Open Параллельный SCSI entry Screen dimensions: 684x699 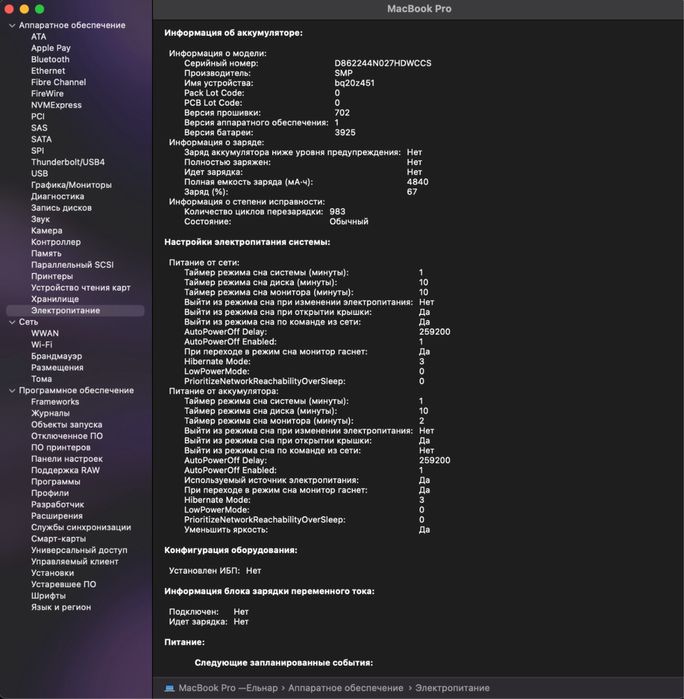pyautogui.click(x=72, y=265)
